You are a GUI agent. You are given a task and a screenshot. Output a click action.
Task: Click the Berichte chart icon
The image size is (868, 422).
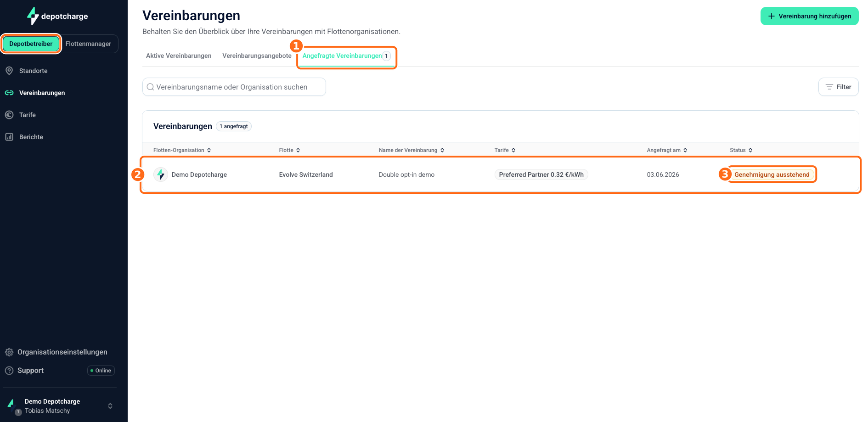tap(9, 137)
